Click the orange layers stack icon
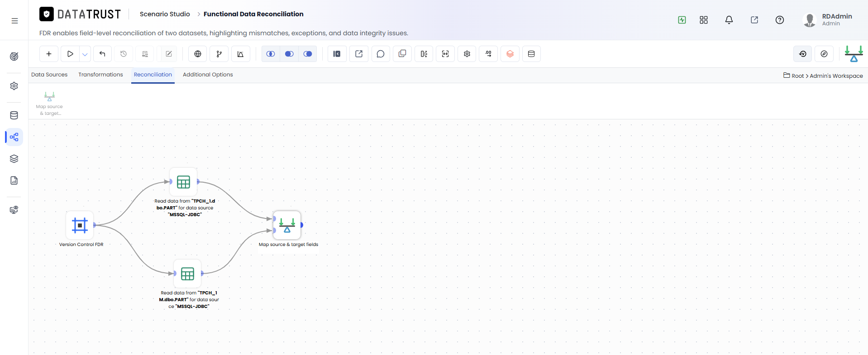 510,54
